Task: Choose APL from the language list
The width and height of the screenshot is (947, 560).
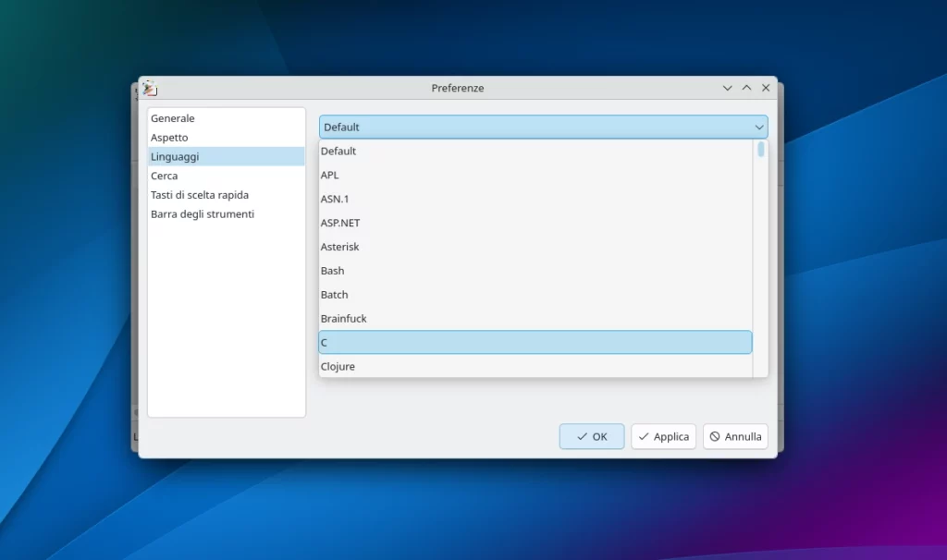Action: pyautogui.click(x=535, y=175)
